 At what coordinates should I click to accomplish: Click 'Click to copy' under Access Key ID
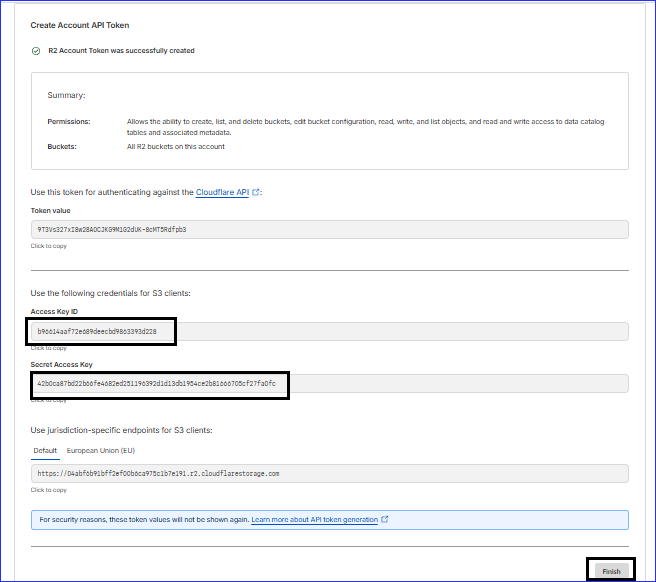point(49,348)
